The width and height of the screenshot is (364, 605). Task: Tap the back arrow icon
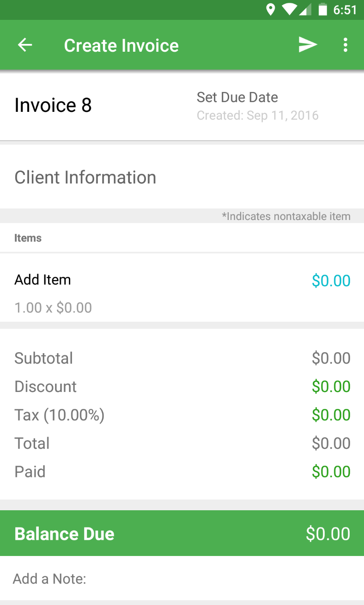(x=25, y=45)
